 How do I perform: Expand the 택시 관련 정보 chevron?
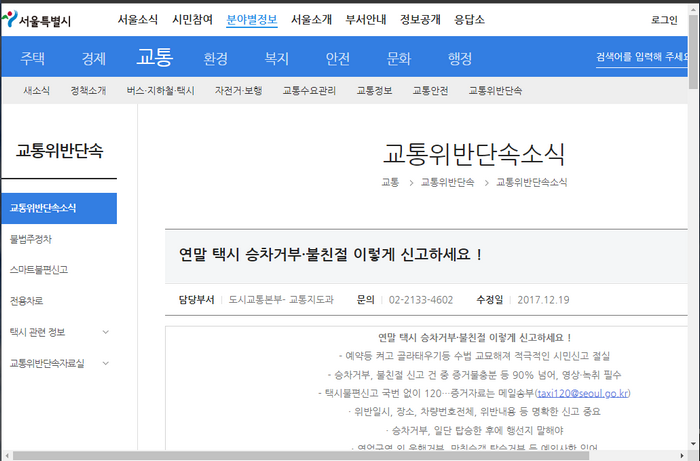click(106, 332)
